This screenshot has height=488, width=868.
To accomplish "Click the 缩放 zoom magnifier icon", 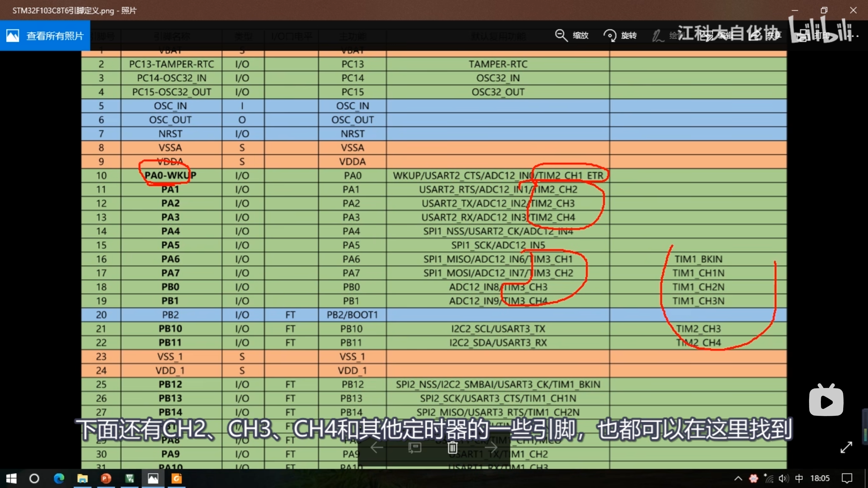I will pos(561,36).
